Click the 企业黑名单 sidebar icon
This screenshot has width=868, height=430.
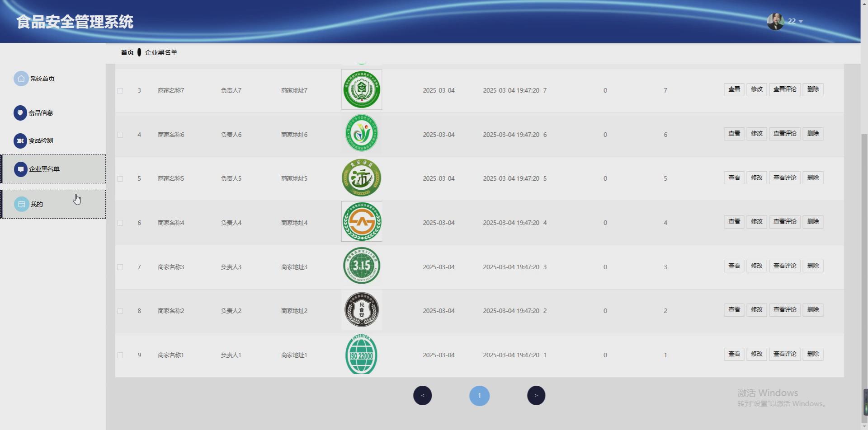[x=20, y=169]
